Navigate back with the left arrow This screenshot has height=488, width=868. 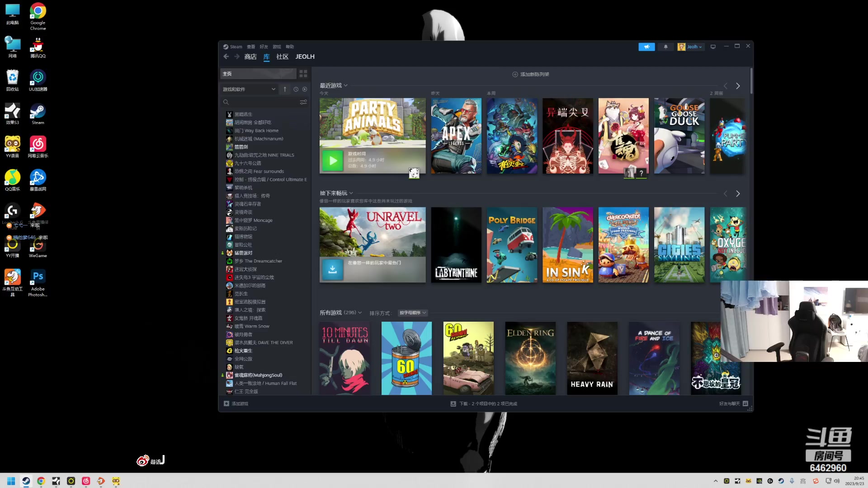click(226, 56)
